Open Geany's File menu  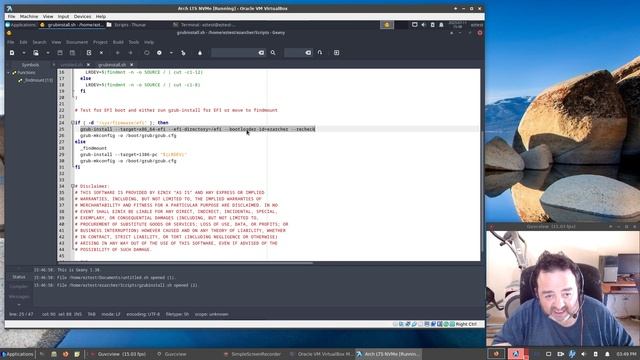pyautogui.click(x=11, y=42)
